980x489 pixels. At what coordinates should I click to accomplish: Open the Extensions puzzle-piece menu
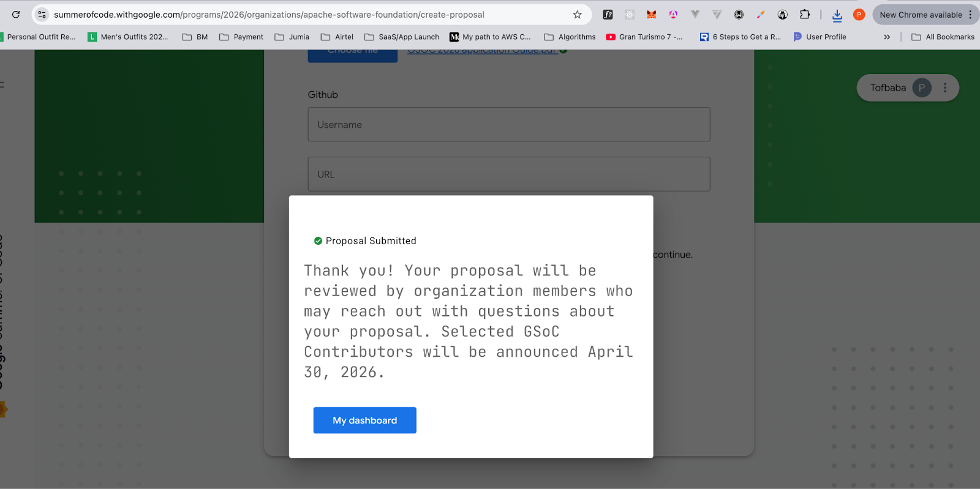click(805, 15)
